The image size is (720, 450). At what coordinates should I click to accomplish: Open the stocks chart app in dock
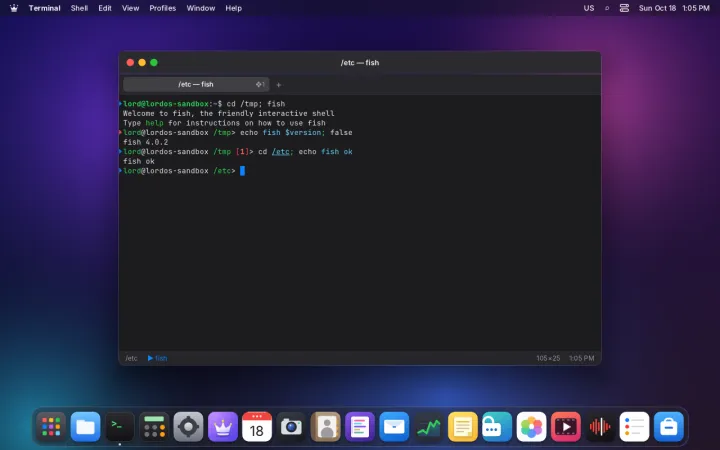pyautogui.click(x=428, y=427)
